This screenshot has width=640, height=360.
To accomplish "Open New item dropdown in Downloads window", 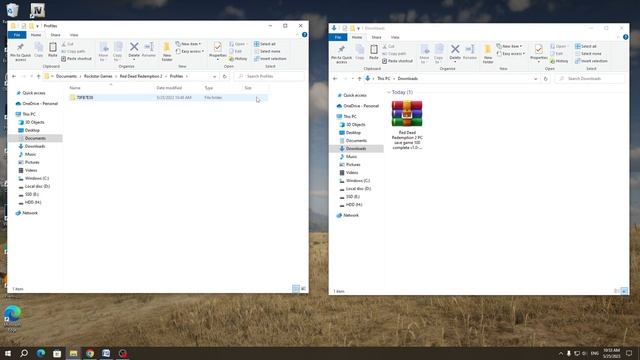I will (510, 46).
